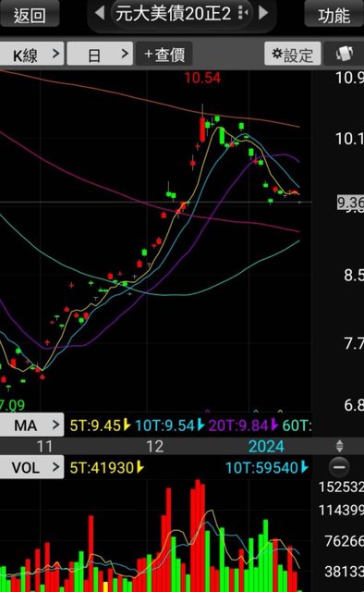
Task: Expand the VOL indicator selector
Action: (31, 467)
